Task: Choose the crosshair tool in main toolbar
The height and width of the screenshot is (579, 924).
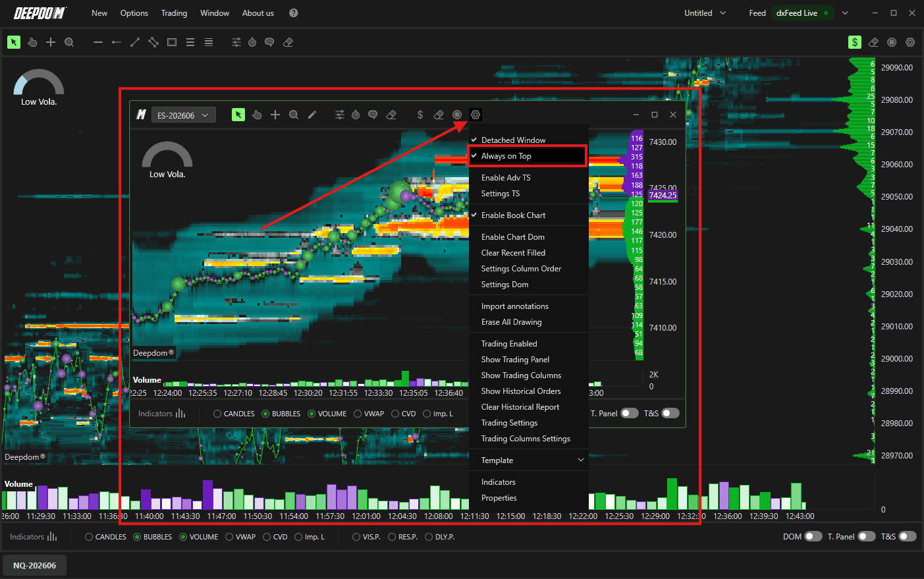Action: coord(51,42)
